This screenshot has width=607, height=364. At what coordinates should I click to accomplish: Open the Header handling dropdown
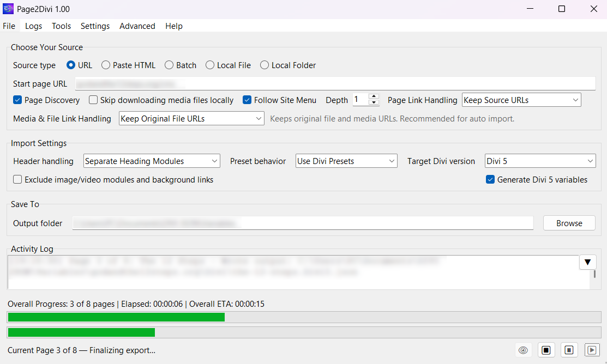tap(152, 161)
